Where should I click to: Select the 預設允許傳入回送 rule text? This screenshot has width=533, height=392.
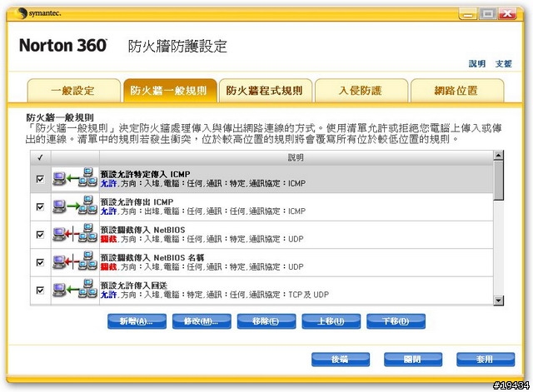pyautogui.click(x=133, y=285)
